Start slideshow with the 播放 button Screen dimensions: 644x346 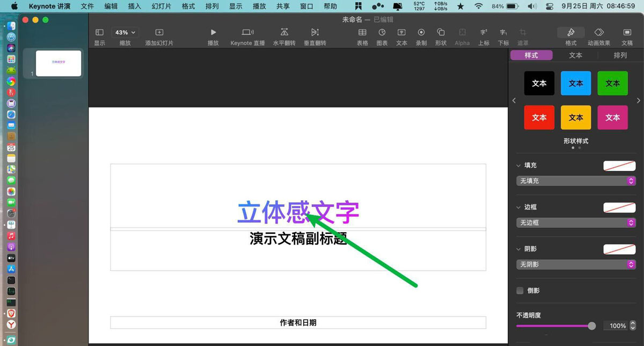[x=213, y=33]
